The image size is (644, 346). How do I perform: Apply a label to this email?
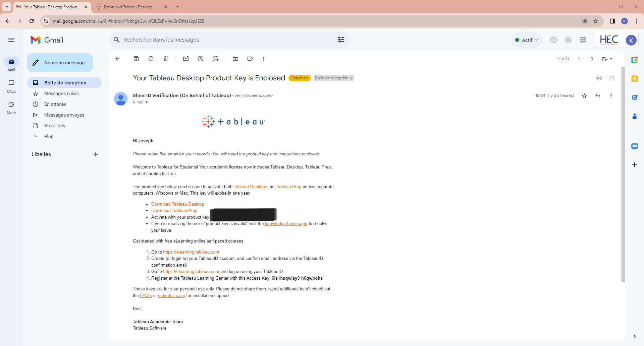(x=250, y=59)
